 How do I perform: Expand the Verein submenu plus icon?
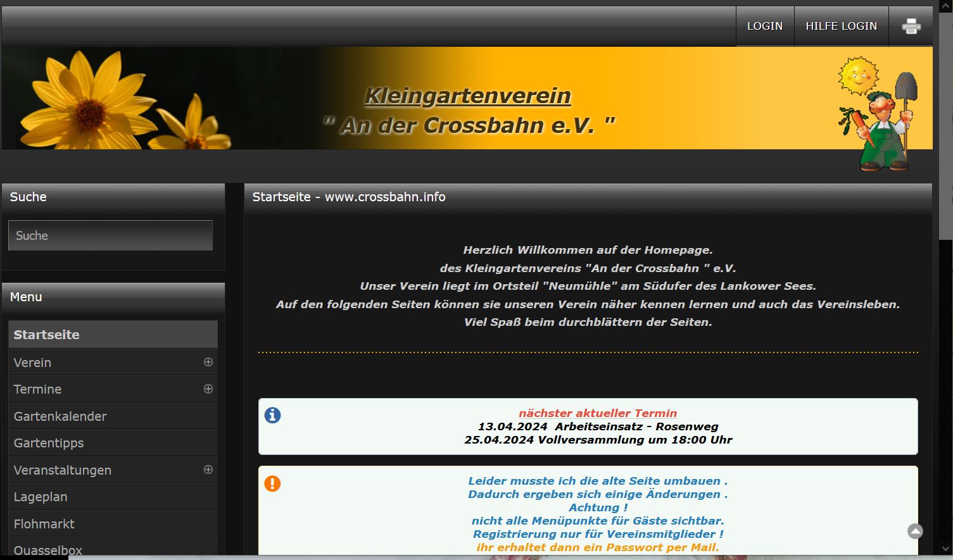(208, 362)
